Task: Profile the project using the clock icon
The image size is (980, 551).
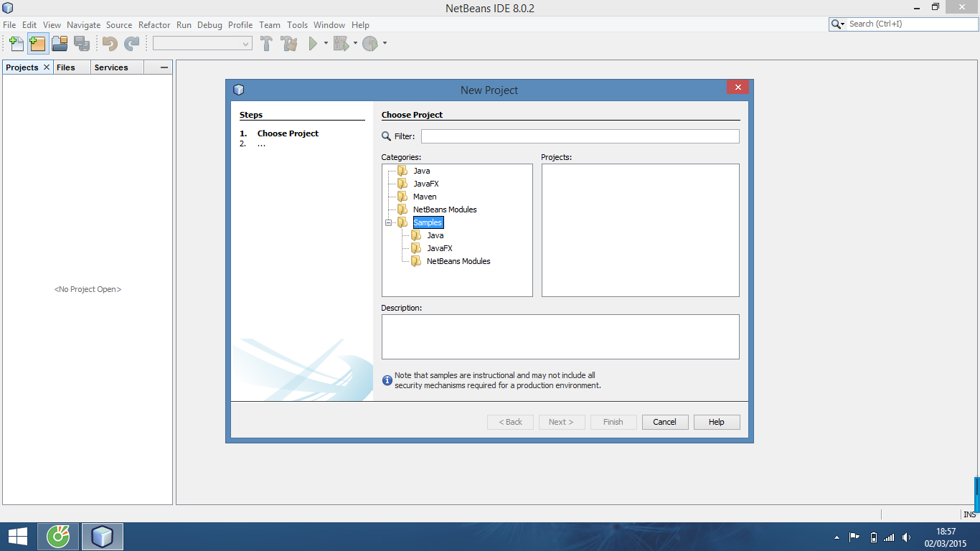Action: point(369,43)
